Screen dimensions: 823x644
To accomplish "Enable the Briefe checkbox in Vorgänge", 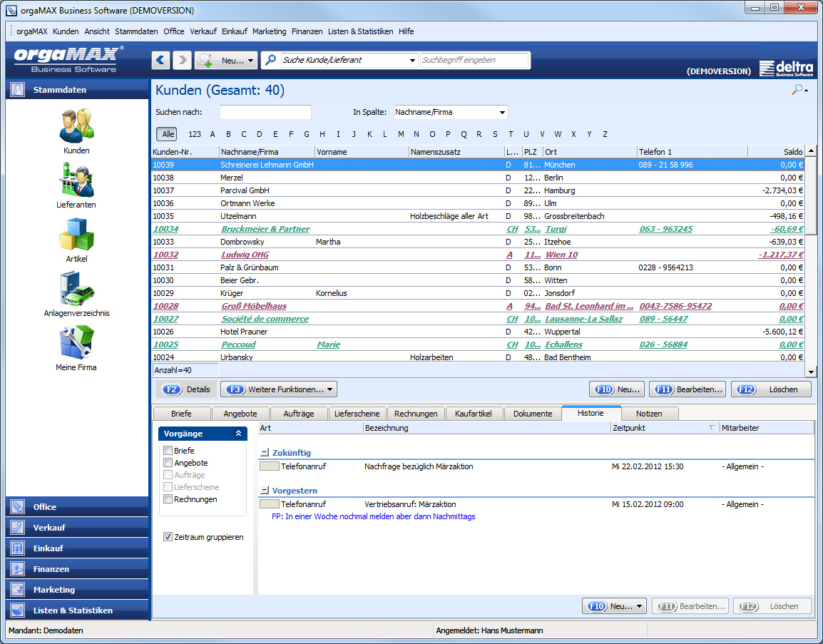I will [x=168, y=450].
